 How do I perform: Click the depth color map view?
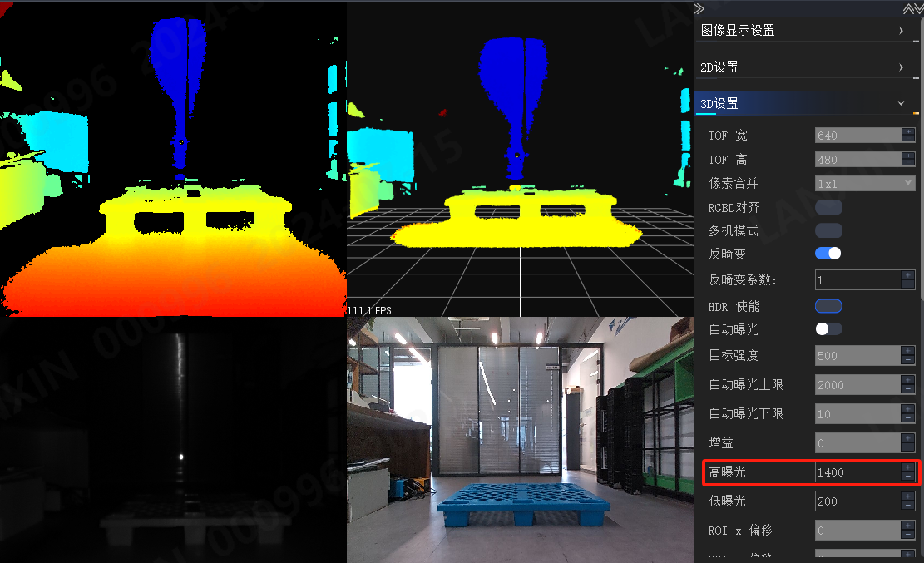coord(173,159)
